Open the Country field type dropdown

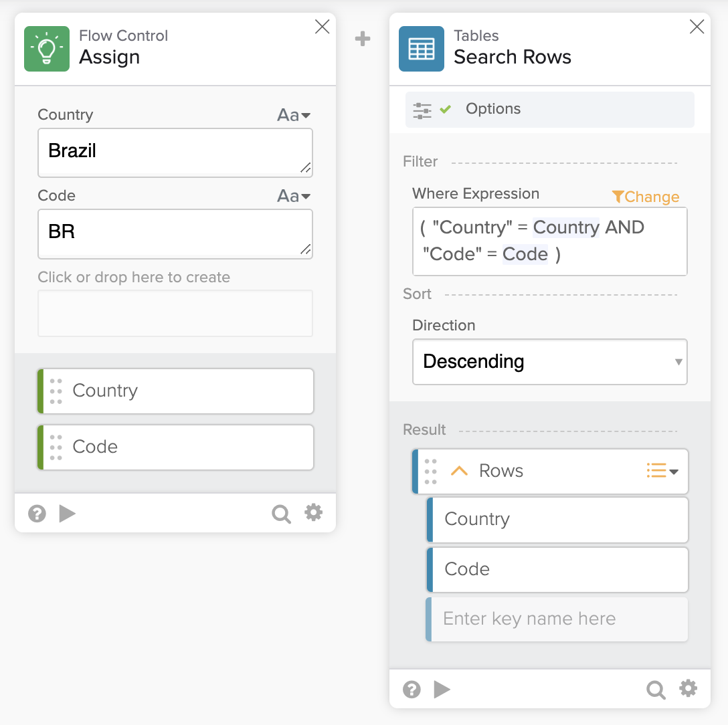[x=294, y=115]
